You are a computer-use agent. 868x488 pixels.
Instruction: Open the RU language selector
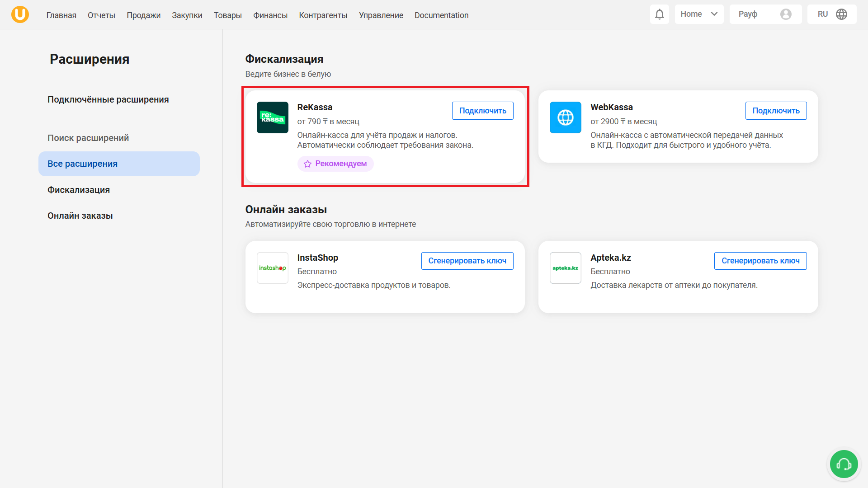pyautogui.click(x=822, y=14)
